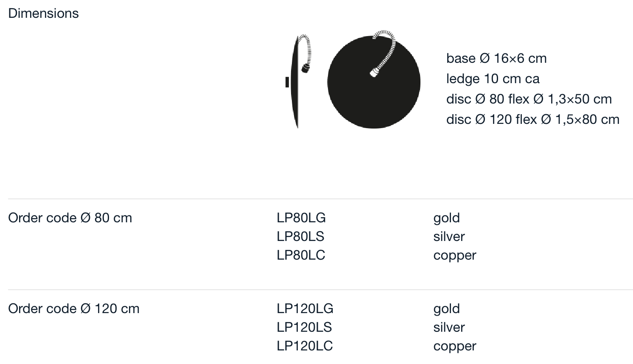Click the LP120LG order code

click(x=305, y=308)
